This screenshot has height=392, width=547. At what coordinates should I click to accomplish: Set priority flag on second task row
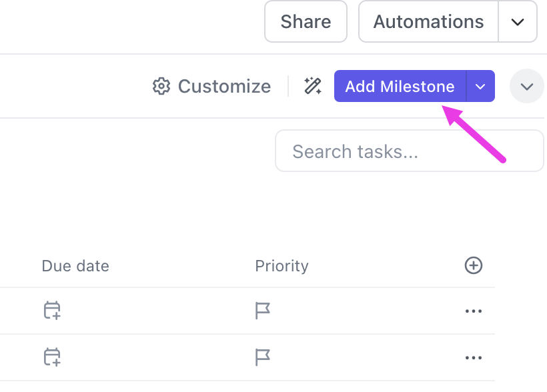click(263, 357)
